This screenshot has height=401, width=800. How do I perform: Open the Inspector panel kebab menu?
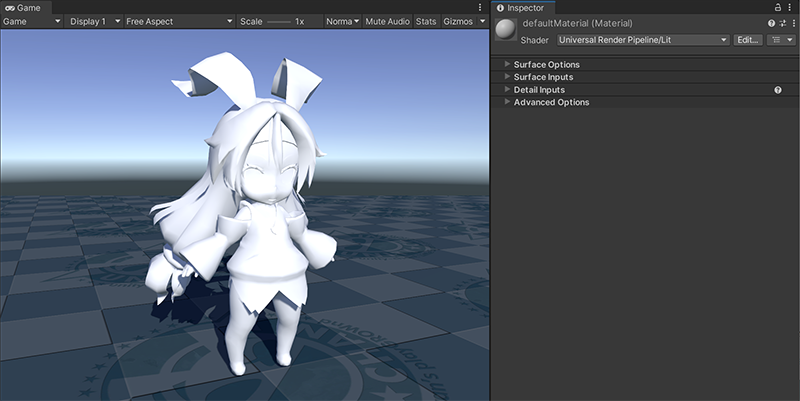click(790, 7)
